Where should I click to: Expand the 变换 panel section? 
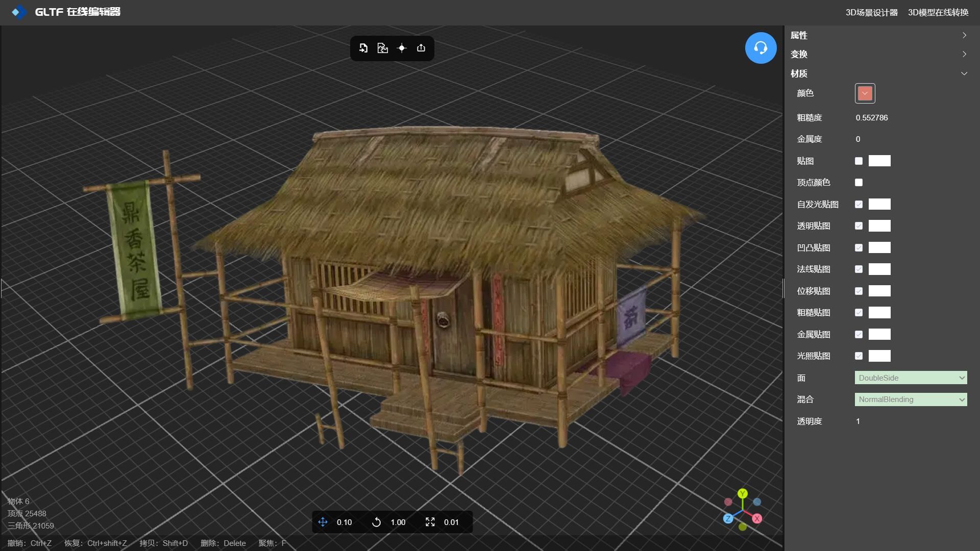pyautogui.click(x=878, y=54)
